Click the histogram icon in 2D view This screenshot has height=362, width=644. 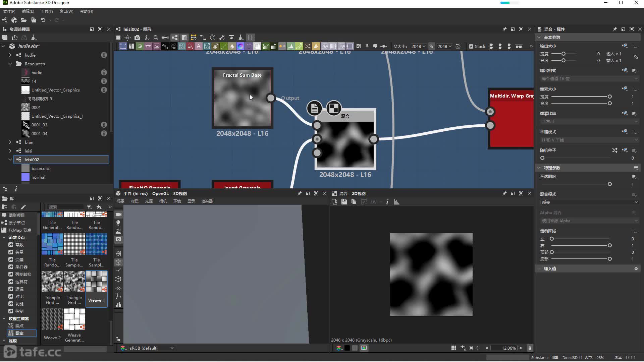coord(397,202)
